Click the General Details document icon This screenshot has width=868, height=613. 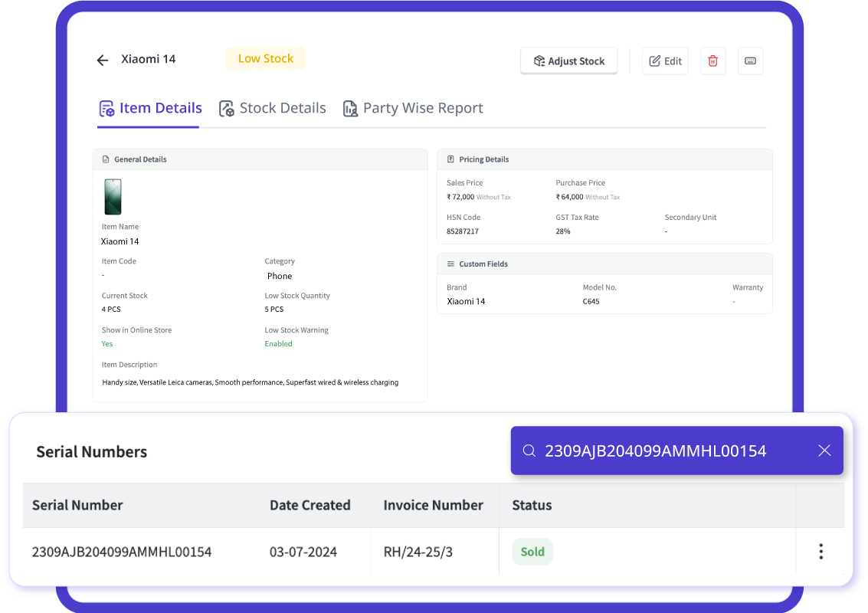coord(106,159)
